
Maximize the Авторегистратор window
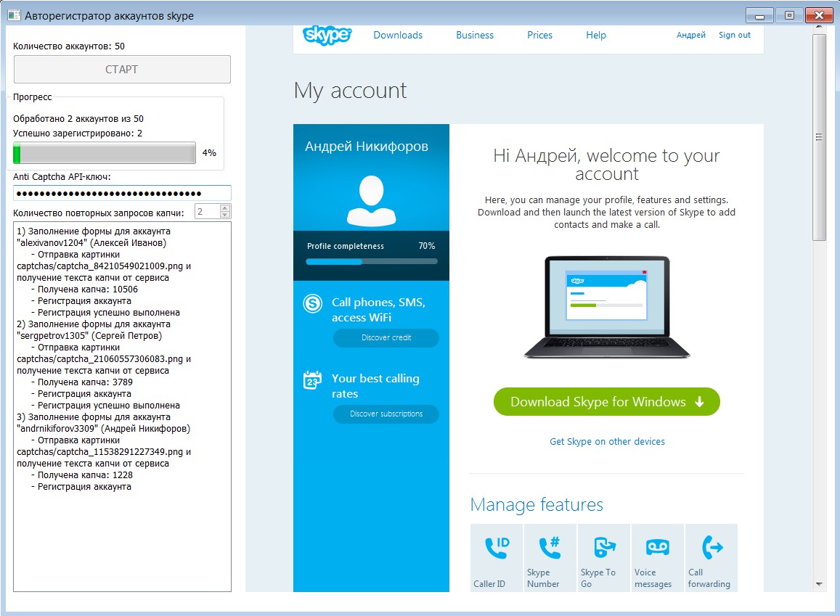(789, 15)
